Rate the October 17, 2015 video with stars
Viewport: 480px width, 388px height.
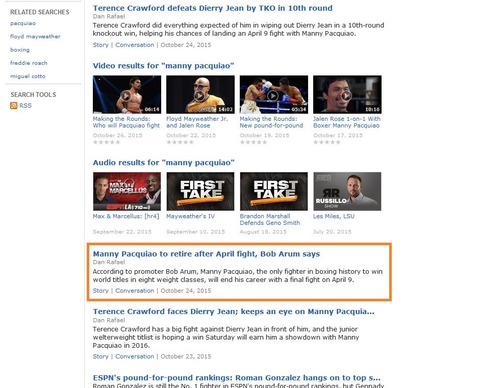click(x=327, y=142)
